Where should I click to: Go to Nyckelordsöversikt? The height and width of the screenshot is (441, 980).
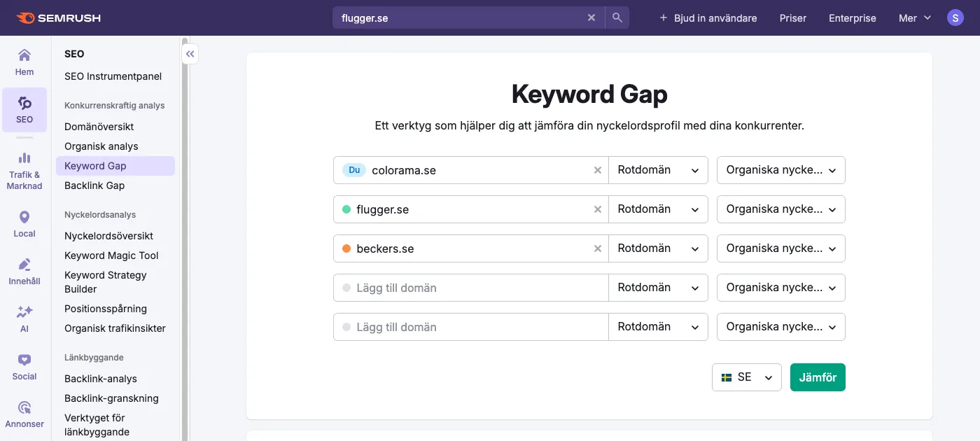pos(108,236)
